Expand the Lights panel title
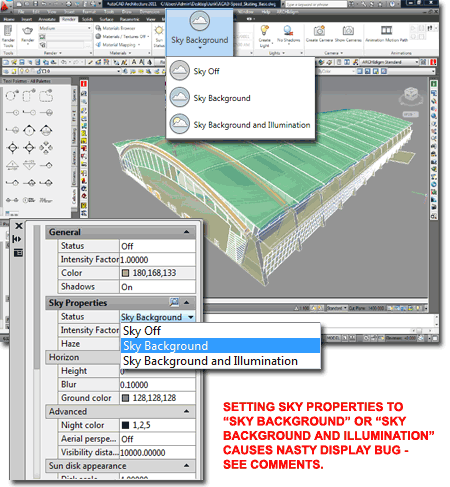The height and width of the screenshot is (487, 450). (x=277, y=53)
